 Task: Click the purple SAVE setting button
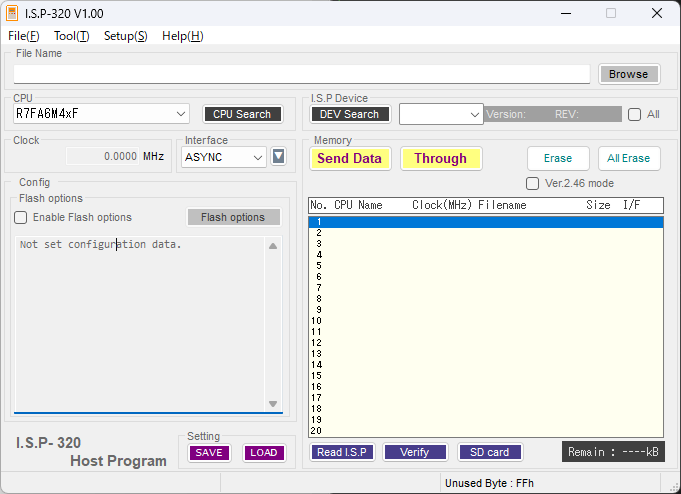(209, 452)
